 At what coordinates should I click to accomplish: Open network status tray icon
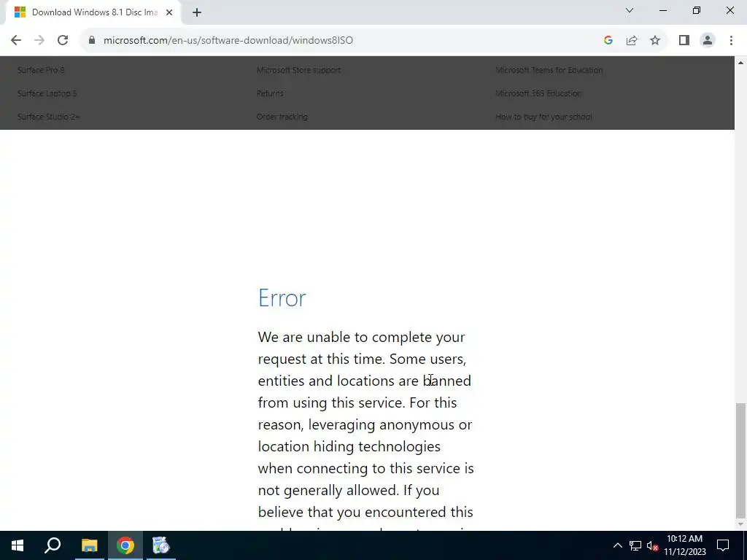click(635, 545)
